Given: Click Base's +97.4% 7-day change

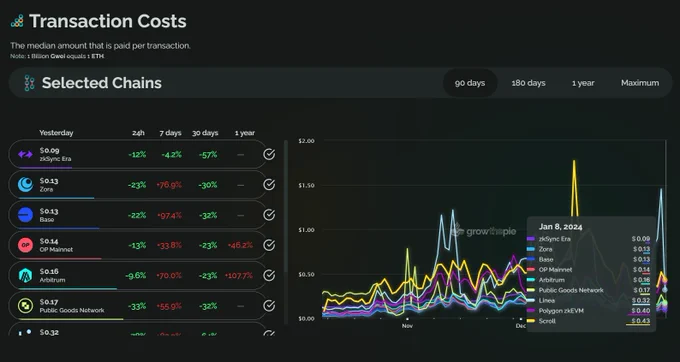Looking at the screenshot, I should 169,215.
